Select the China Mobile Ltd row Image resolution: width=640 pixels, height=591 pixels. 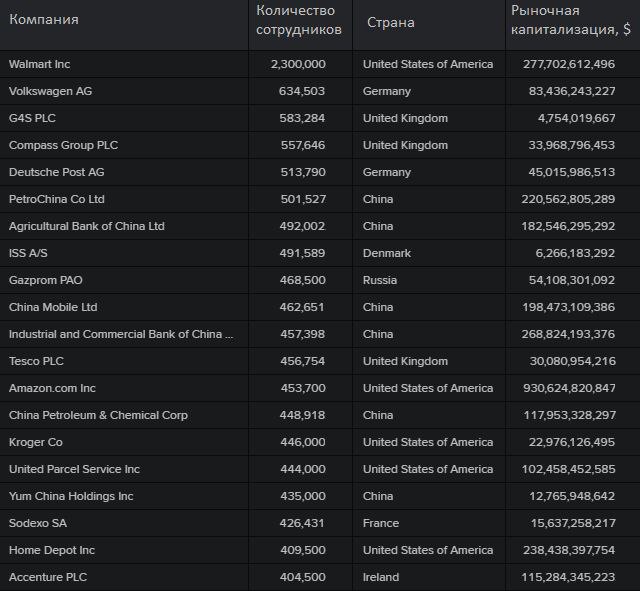pyautogui.click(x=320, y=307)
